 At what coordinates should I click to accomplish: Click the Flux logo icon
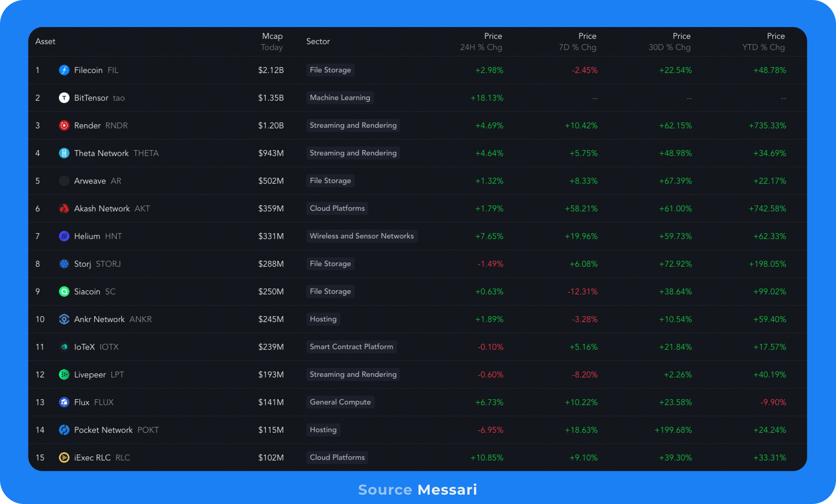pyautogui.click(x=64, y=403)
